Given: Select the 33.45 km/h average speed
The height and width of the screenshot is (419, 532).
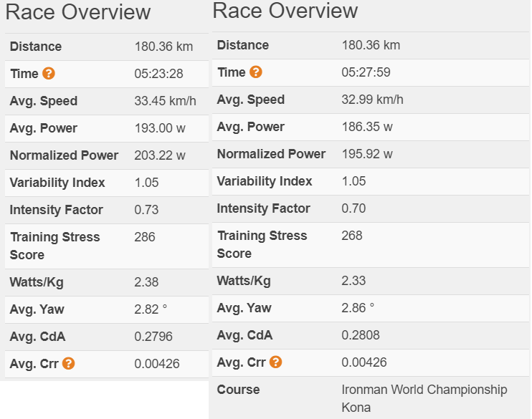Looking at the screenshot, I should tap(165, 101).
